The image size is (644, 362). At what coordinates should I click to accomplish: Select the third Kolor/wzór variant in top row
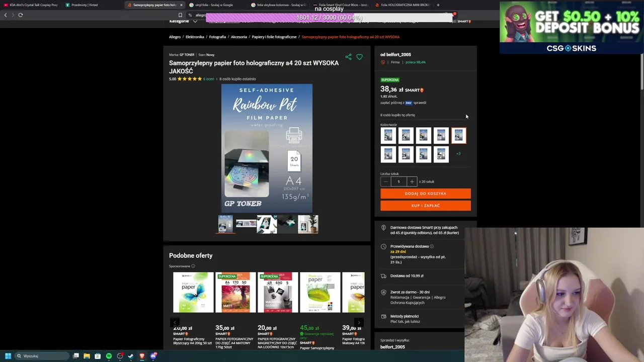click(423, 136)
